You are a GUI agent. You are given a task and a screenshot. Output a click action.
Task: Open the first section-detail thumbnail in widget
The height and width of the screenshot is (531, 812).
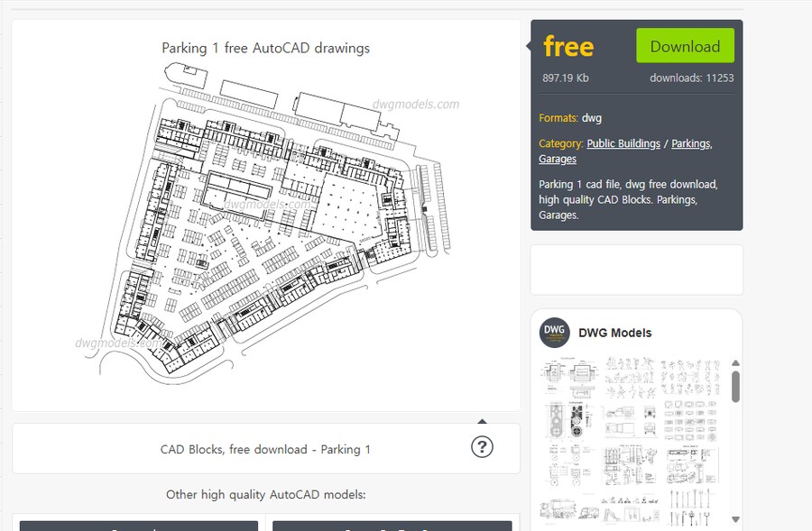[x=569, y=377]
